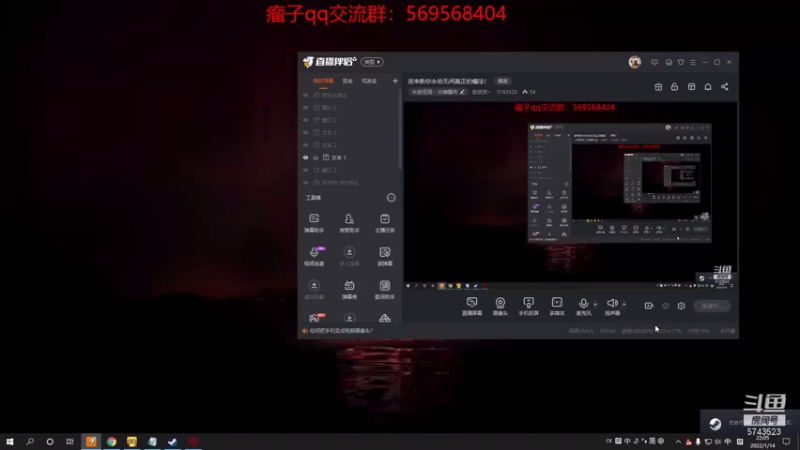Image resolution: width=800 pixels, height=450 pixels.
Task: Open the hamburger menu in title bar
Action: tap(693, 62)
